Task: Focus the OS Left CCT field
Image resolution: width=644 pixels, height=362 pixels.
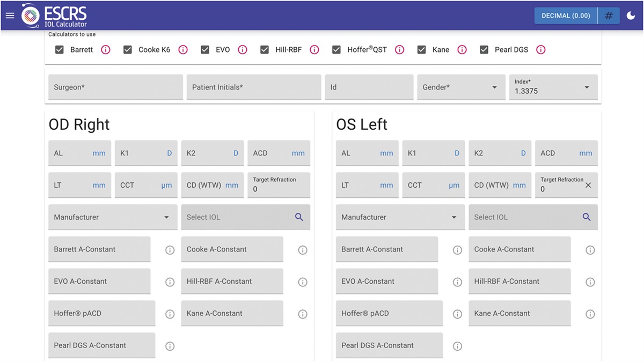Action: (434, 185)
